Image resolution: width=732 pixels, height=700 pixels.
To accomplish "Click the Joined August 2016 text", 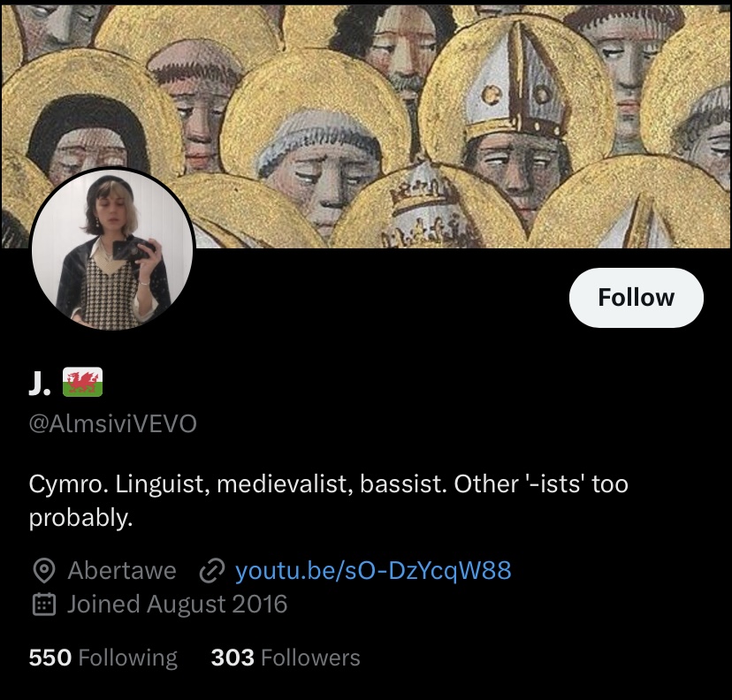I will [x=177, y=605].
